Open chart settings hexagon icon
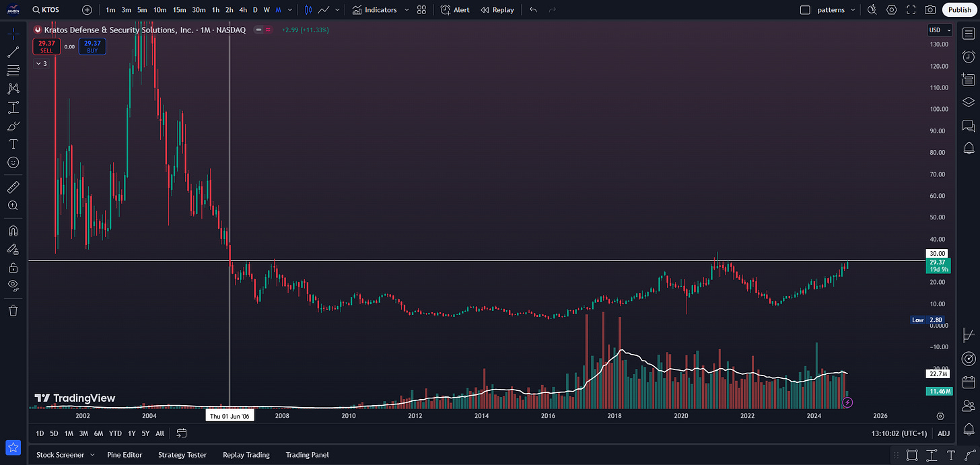 click(x=892, y=10)
